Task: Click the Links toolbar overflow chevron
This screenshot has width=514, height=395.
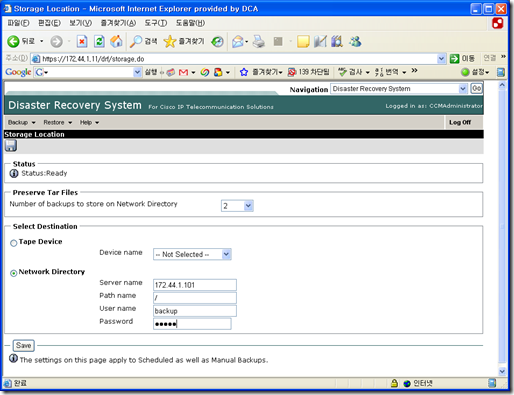Action: [503, 57]
